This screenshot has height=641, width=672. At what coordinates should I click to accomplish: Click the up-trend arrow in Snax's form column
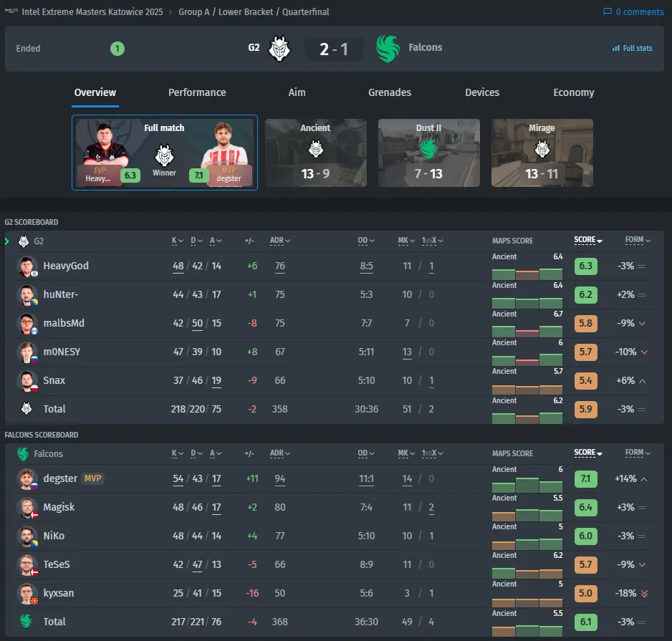click(x=643, y=381)
